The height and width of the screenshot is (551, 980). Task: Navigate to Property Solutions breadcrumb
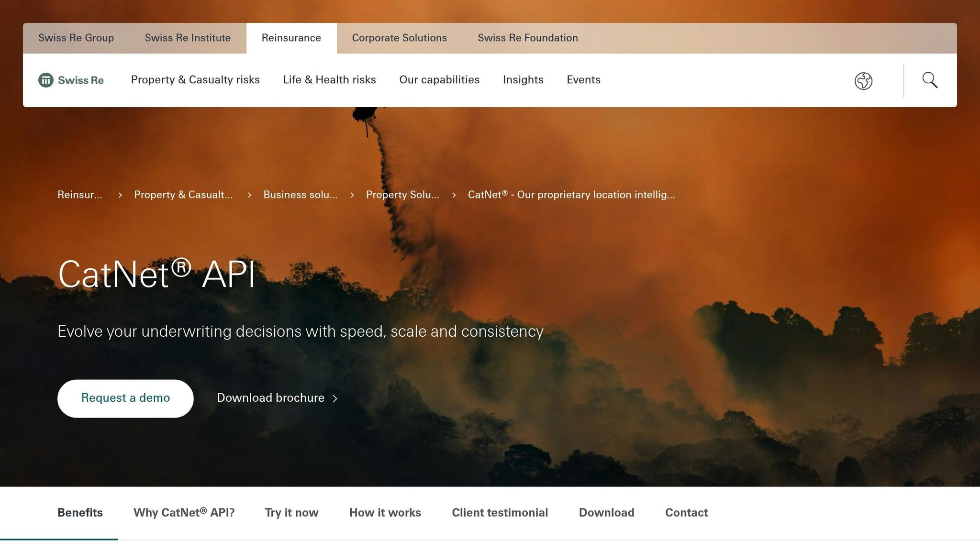pyautogui.click(x=402, y=195)
